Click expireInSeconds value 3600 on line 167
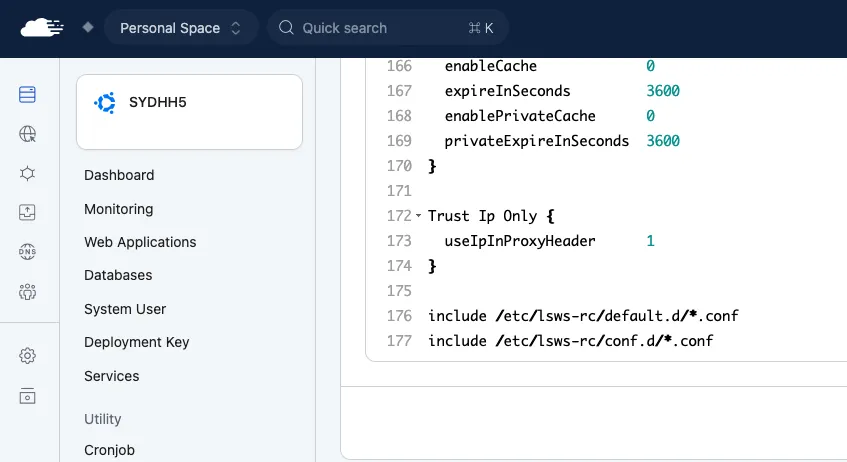This screenshot has height=462, width=847. coord(663,91)
